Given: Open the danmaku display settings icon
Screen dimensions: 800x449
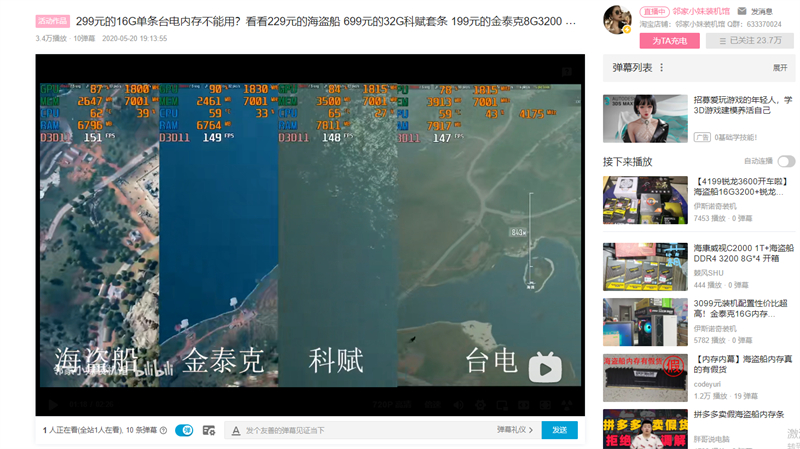Looking at the screenshot, I should tap(209, 430).
